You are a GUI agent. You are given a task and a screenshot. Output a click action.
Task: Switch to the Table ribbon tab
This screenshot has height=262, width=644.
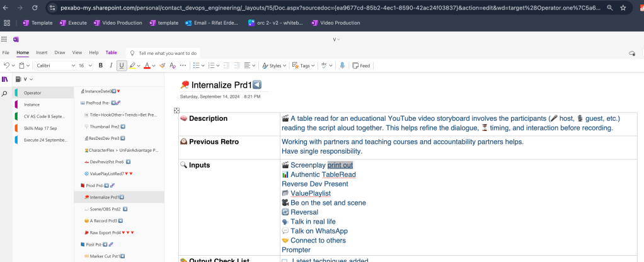112,52
